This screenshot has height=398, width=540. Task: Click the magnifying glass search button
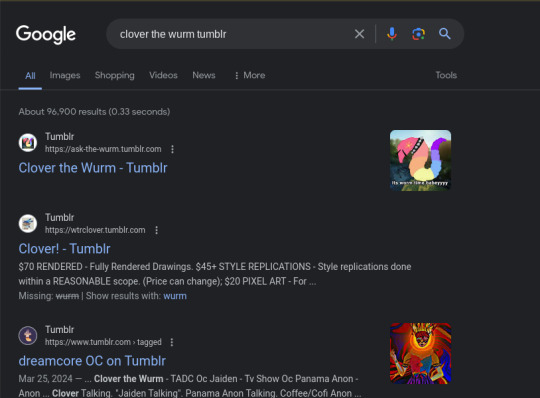445,34
